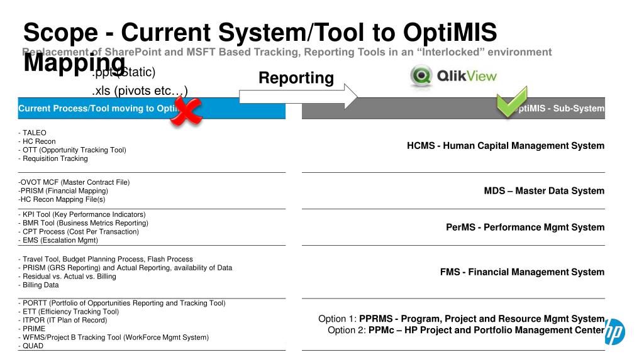Select 'ITPOR (IT Plan of Record)' line
This screenshot has height=362, width=644.
pos(63,320)
